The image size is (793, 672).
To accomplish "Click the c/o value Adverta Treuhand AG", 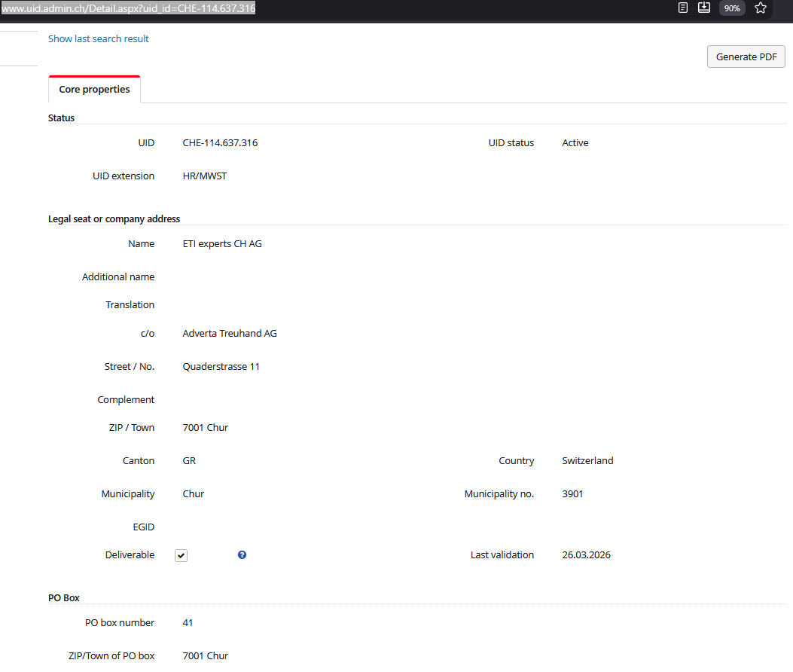I will [230, 333].
